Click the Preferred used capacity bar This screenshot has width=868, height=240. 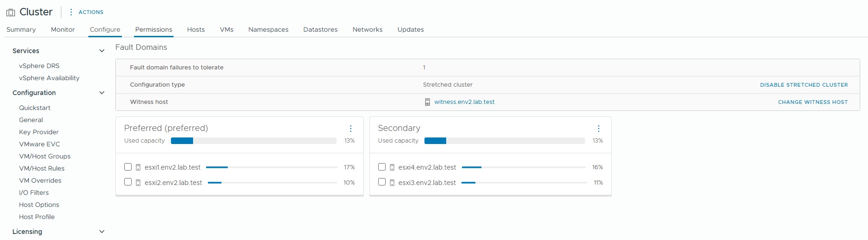(x=254, y=141)
